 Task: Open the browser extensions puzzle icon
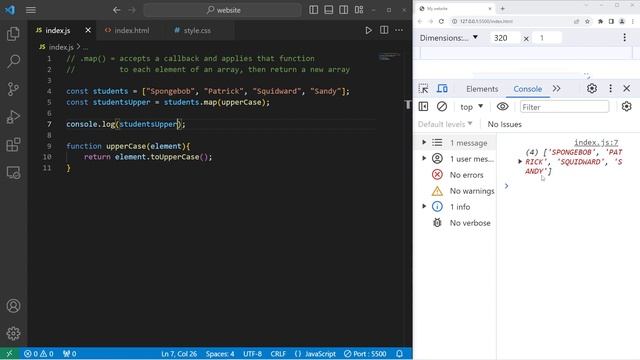click(600, 21)
